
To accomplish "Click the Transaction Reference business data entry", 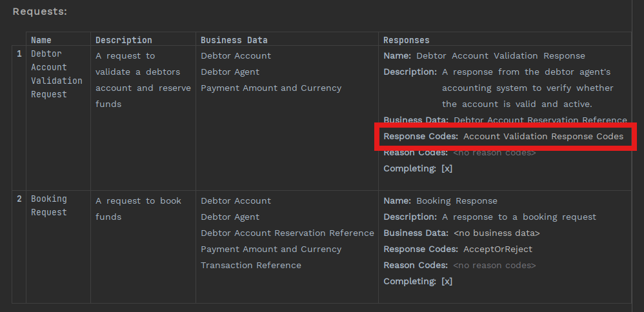I will [250, 266].
